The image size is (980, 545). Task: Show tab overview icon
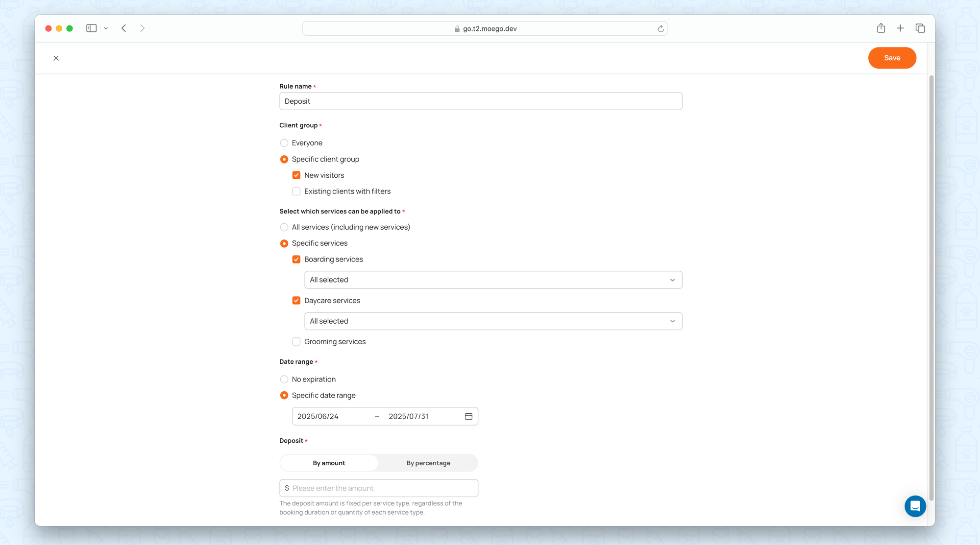click(920, 28)
